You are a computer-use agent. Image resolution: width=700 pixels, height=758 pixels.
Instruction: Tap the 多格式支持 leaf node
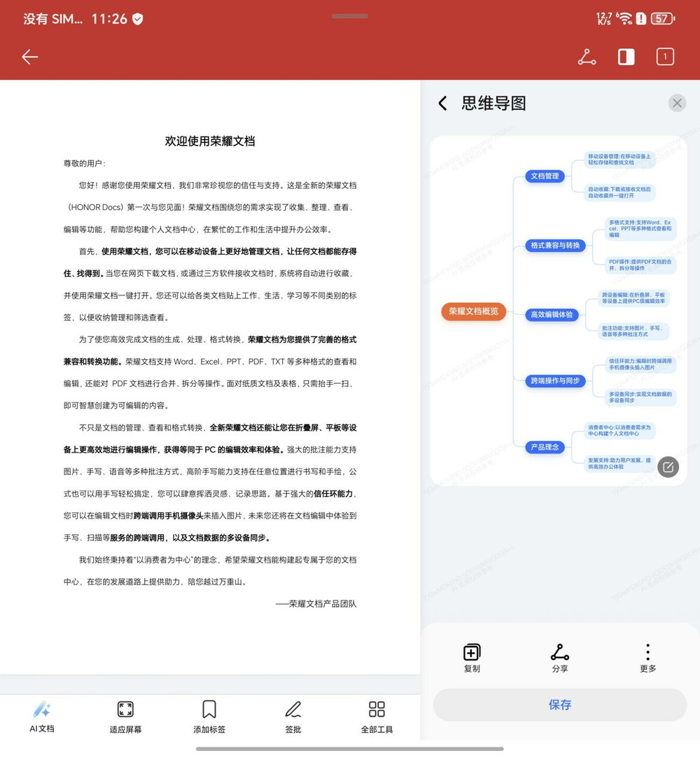pos(640,229)
